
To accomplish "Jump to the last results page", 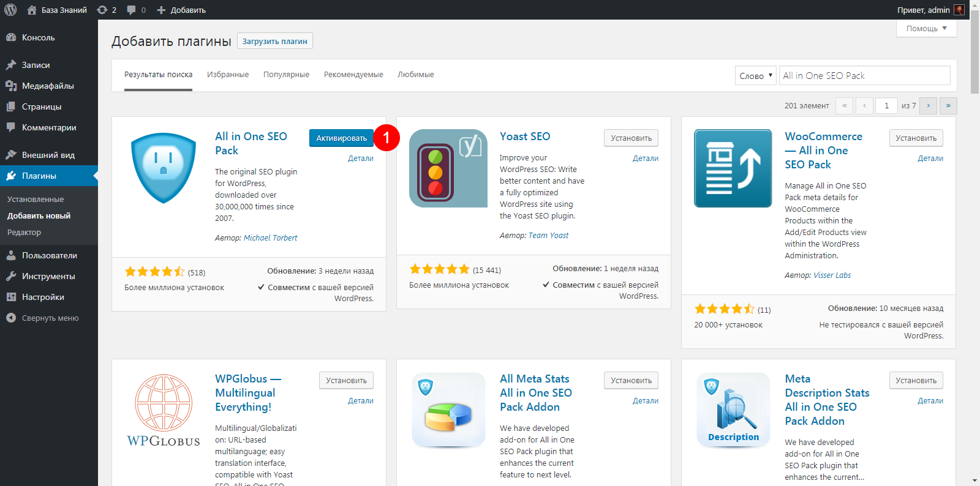I will tap(948, 105).
